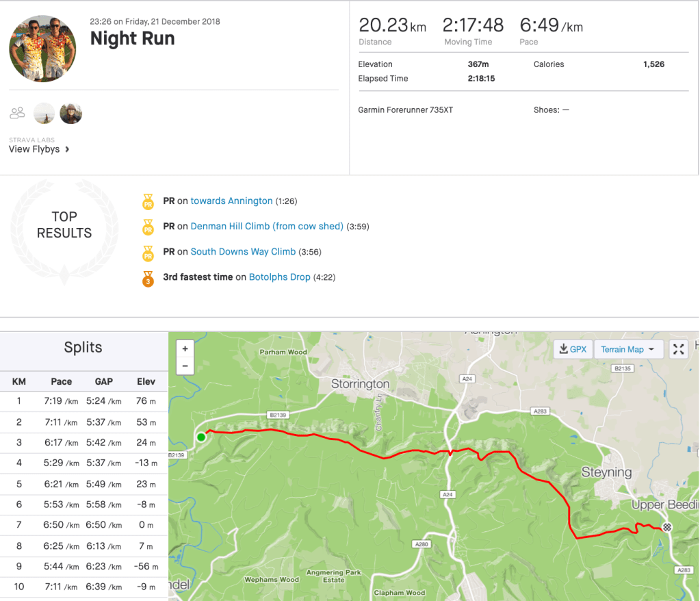The height and width of the screenshot is (601, 700).
Task: Open the 'towards Annington' segment link
Action: [231, 201]
